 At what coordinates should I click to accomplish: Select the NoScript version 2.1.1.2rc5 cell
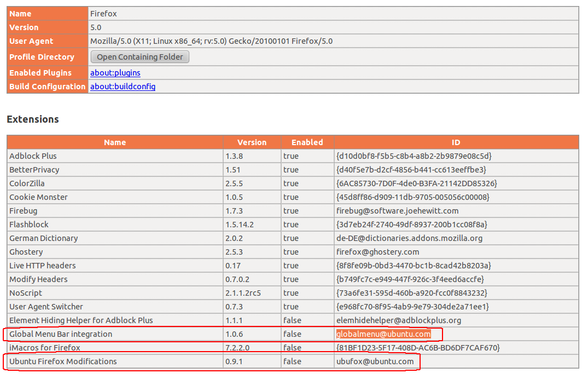[243, 293]
